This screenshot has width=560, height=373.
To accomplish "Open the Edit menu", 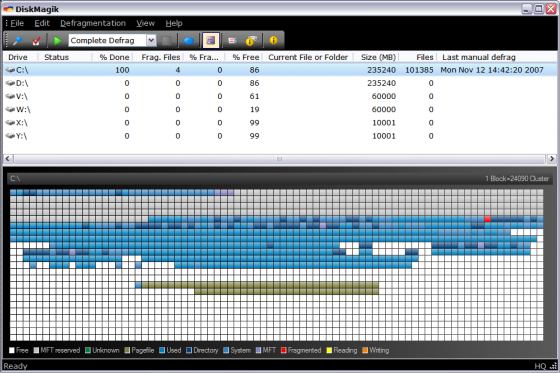I will point(42,23).
